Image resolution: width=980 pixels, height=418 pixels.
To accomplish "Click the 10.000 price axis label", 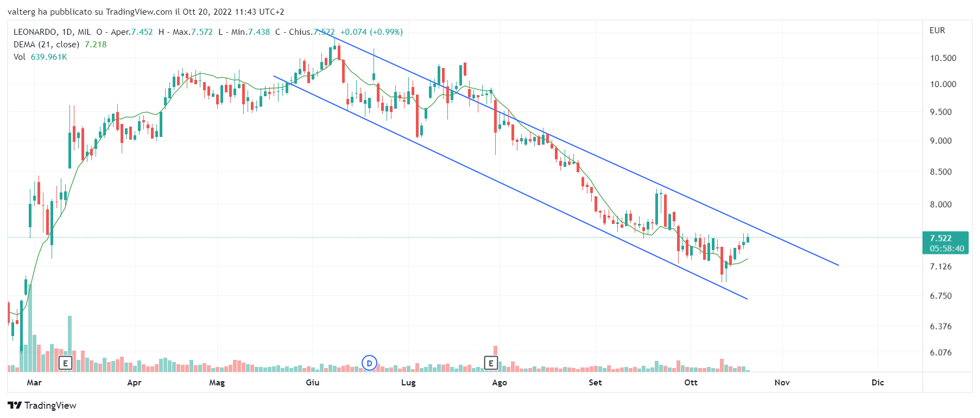I will coord(943,84).
